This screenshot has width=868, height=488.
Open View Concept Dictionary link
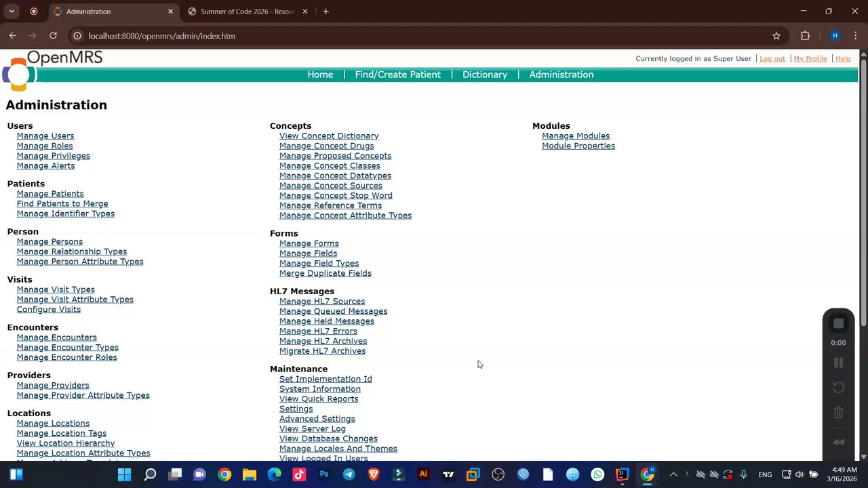coord(329,136)
